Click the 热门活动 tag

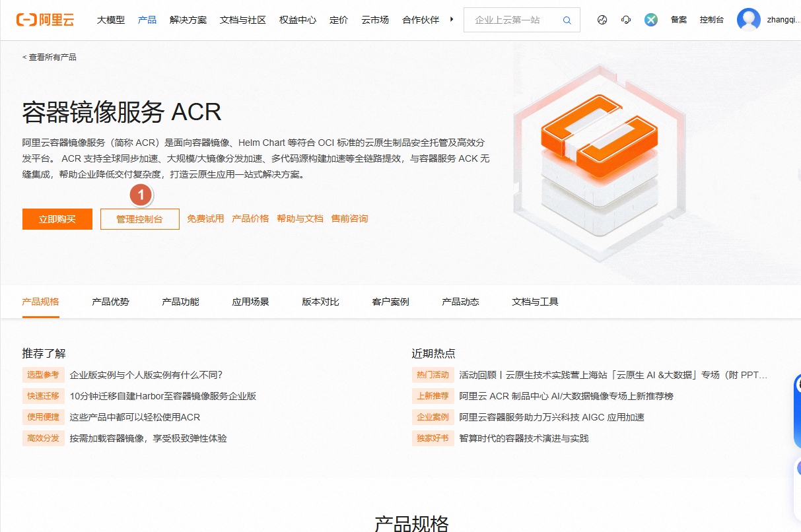[433, 375]
